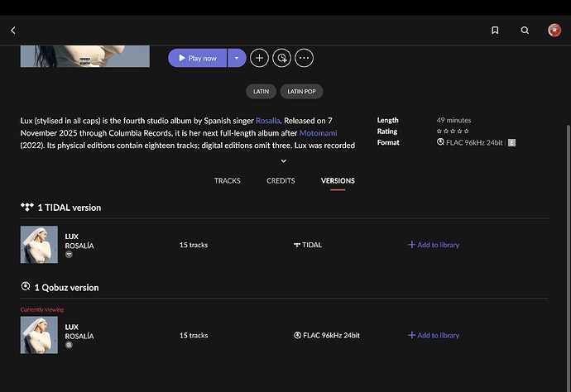Open search with the magnifier icon
Screen dimensions: 571x392
(525, 31)
